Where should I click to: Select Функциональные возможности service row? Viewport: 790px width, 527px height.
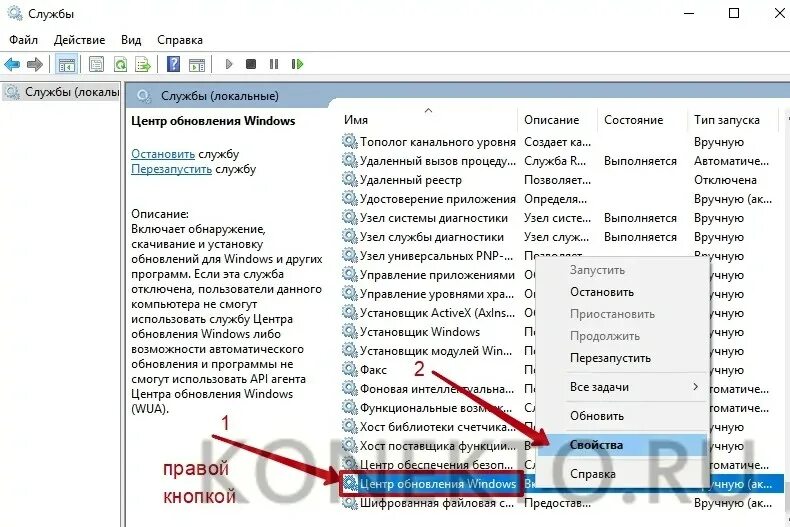[x=437, y=408]
